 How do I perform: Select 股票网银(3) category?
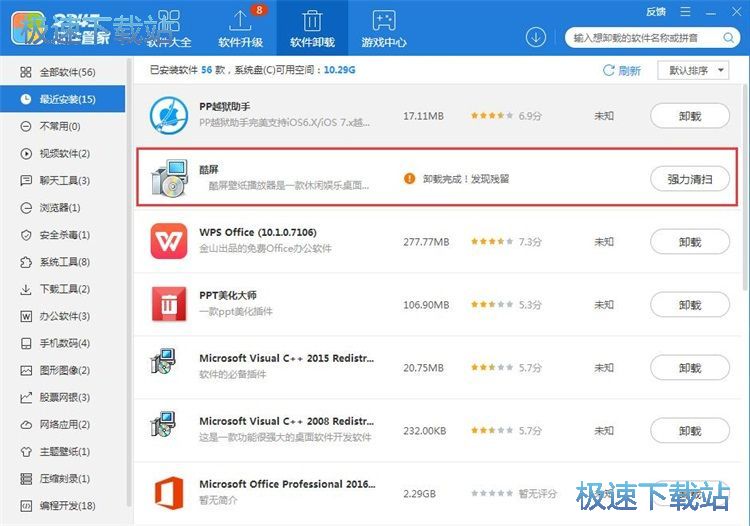(63, 397)
